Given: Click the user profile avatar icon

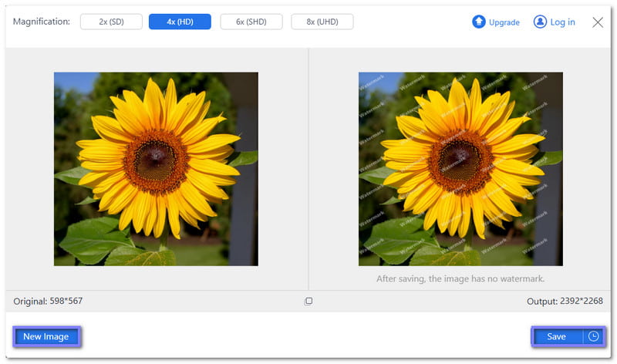Looking at the screenshot, I should click(540, 22).
